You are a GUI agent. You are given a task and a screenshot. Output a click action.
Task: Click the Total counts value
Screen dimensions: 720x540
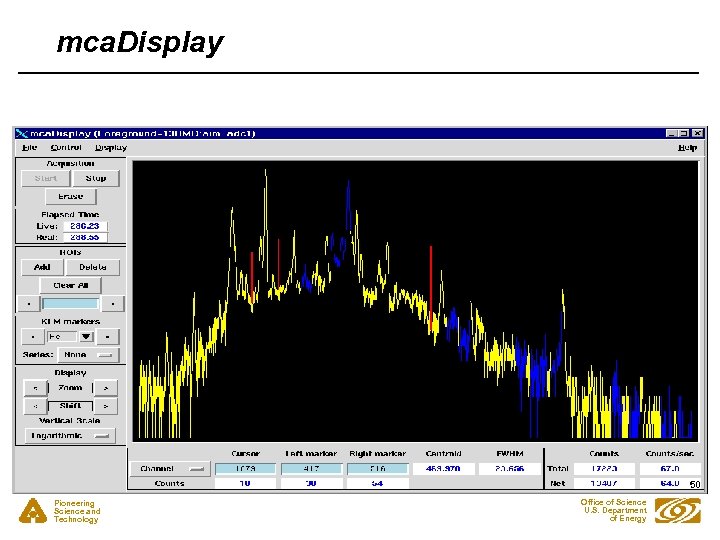(604, 469)
